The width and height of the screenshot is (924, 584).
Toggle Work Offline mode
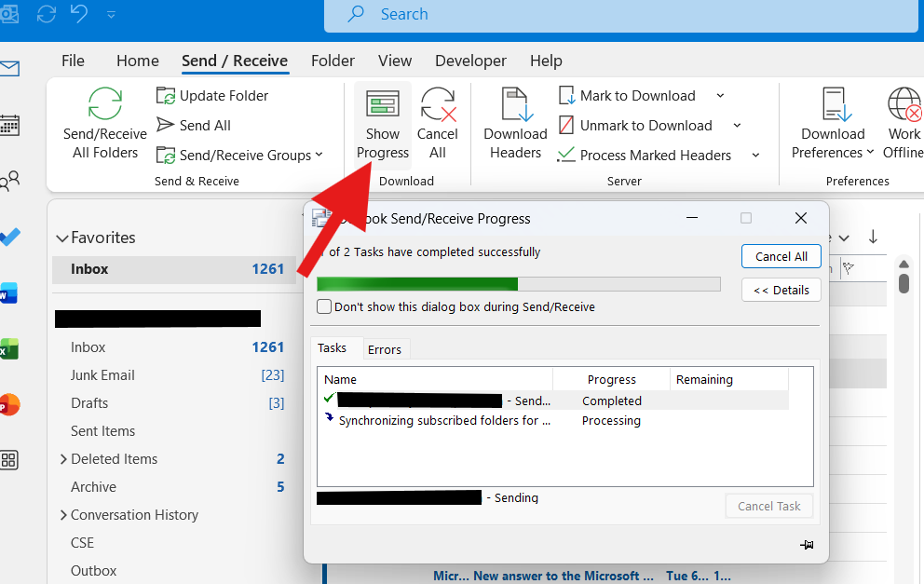(x=904, y=124)
